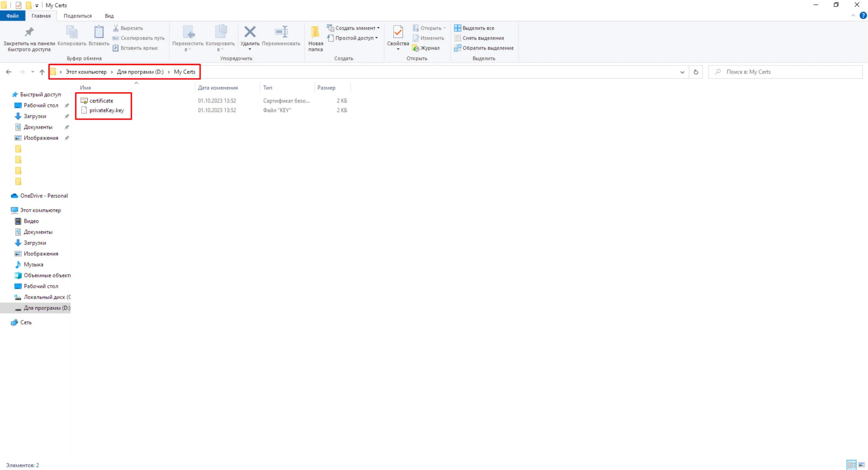
Task: Click the Изменить (Edit) button
Action: pos(429,38)
